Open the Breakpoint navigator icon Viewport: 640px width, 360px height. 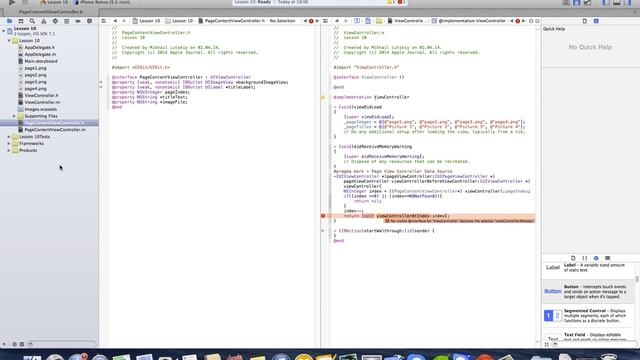coord(78,21)
